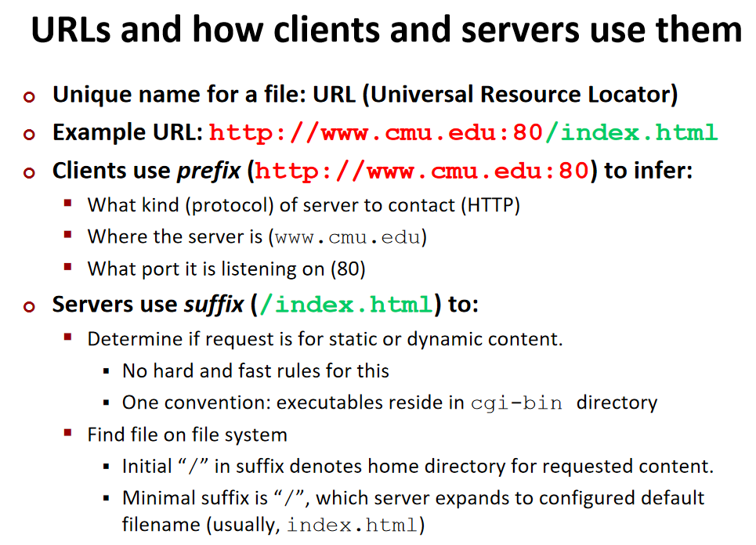Click the 'What port it is listening on (80)' line
The width and height of the screenshot is (756, 545).
[x=226, y=269]
